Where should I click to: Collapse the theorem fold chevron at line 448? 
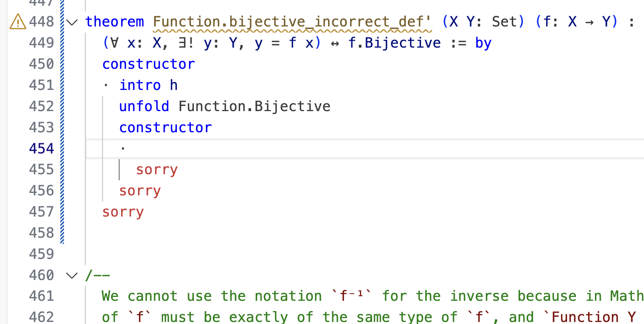click(72, 22)
